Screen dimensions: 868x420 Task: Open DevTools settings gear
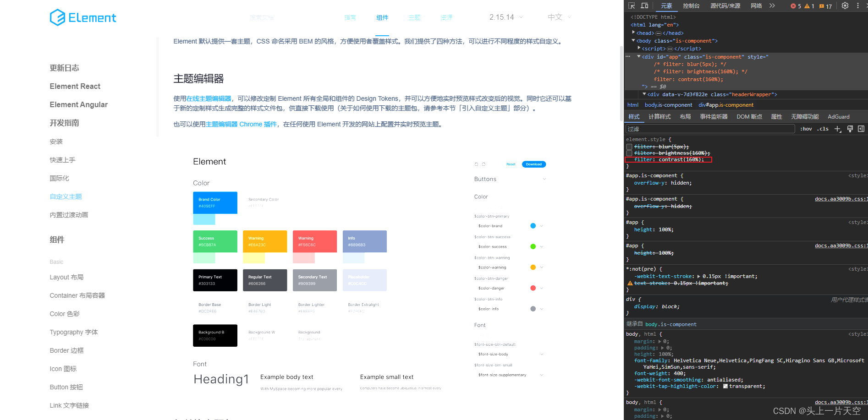(x=845, y=5)
